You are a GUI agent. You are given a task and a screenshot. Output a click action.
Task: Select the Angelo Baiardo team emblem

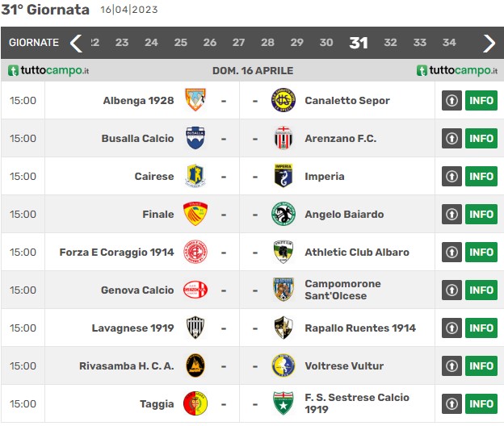click(x=283, y=214)
